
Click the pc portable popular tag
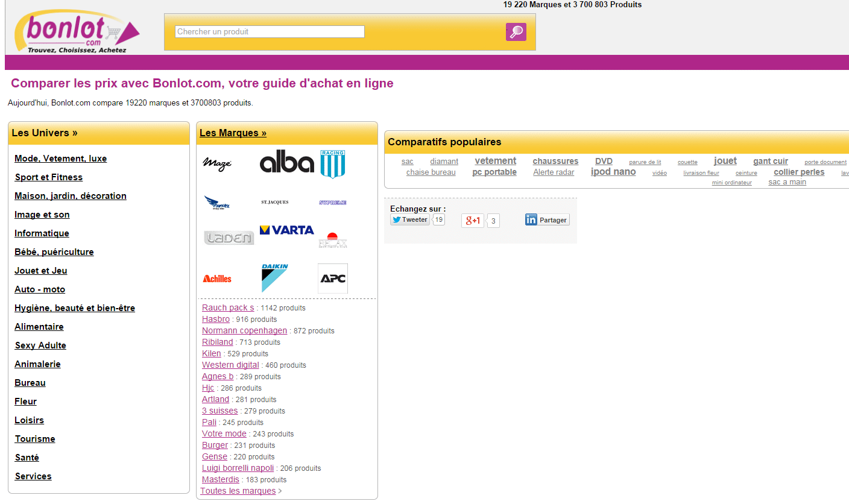click(x=494, y=172)
